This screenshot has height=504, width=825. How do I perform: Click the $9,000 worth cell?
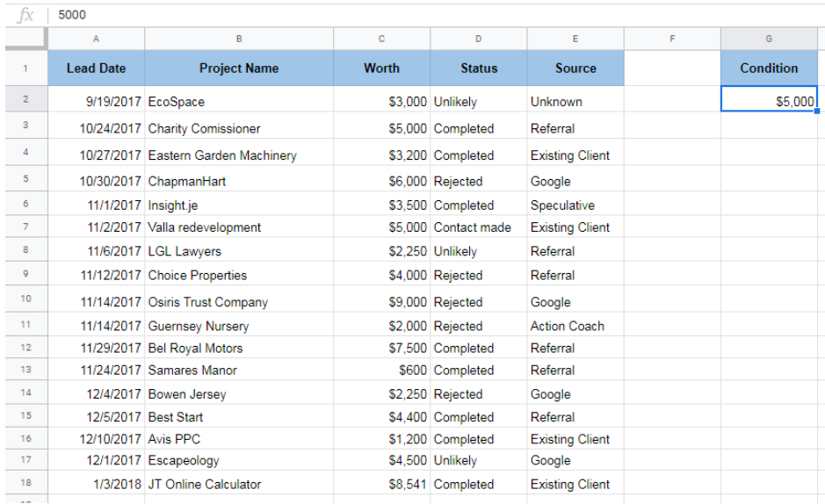381,302
